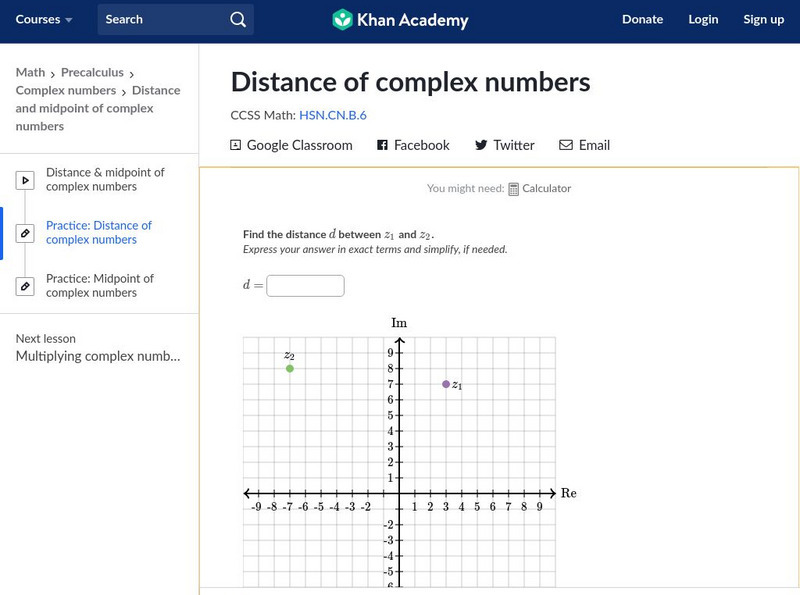Select 'Practice: Distance of complex numbers' sidebar item
This screenshot has height=595, width=800.
pos(100,232)
